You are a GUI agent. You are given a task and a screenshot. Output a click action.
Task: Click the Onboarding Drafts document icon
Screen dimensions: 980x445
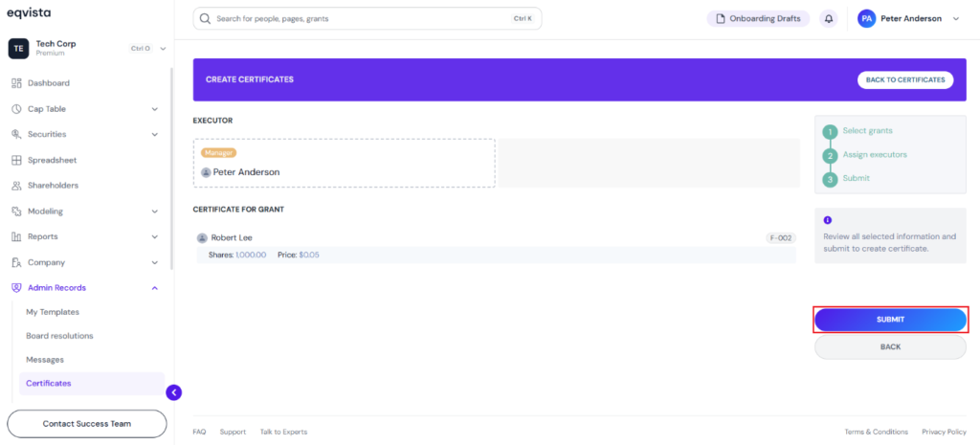click(x=721, y=19)
